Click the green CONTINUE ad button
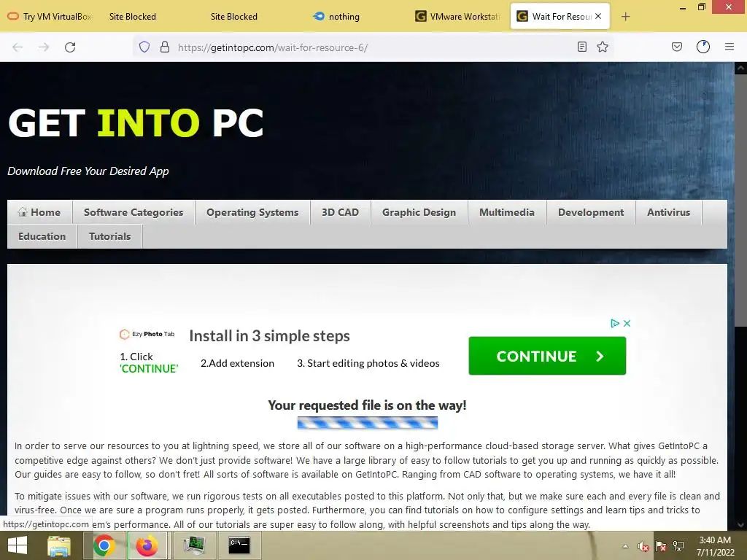This screenshot has width=747, height=560. click(547, 356)
